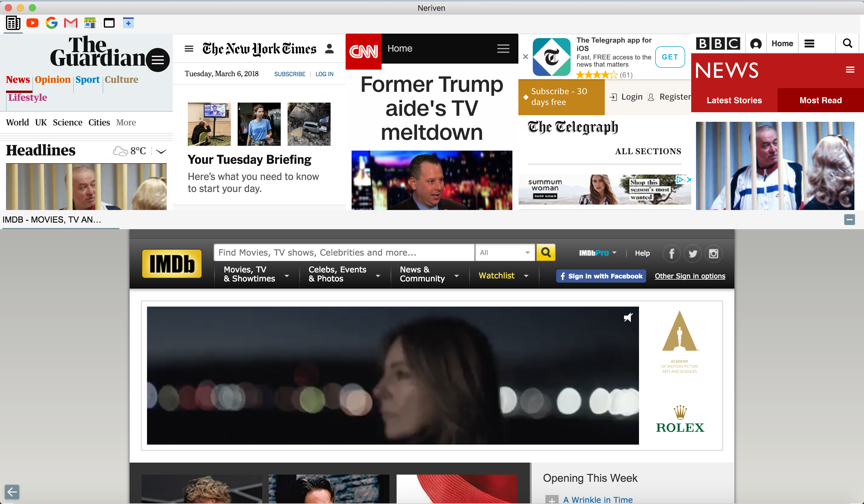Click the IMDb search text field
Viewport: 864px width, 504px height.
pyautogui.click(x=343, y=253)
